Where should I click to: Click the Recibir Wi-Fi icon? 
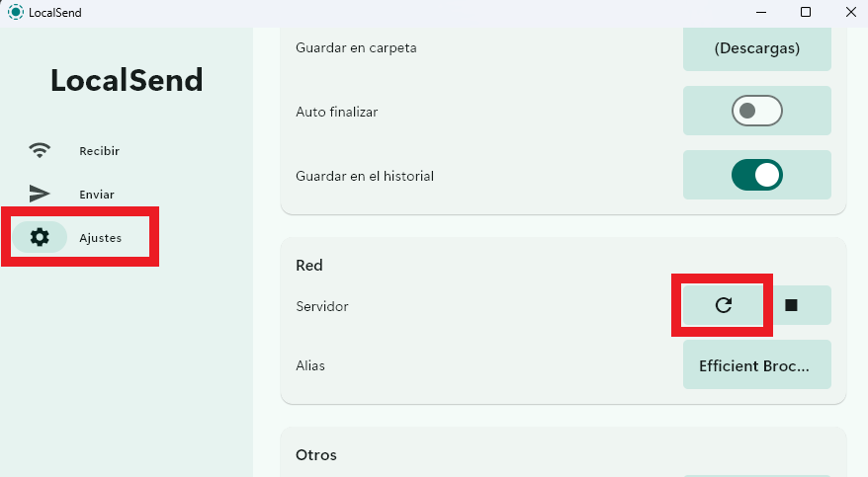tap(40, 150)
